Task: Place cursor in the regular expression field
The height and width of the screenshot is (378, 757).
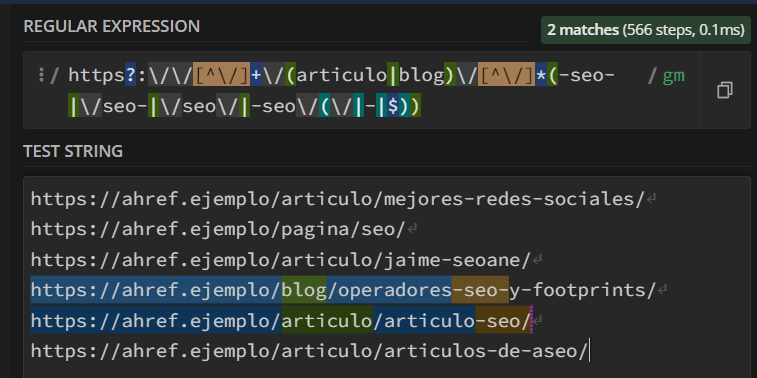Action: pyautogui.click(x=361, y=90)
